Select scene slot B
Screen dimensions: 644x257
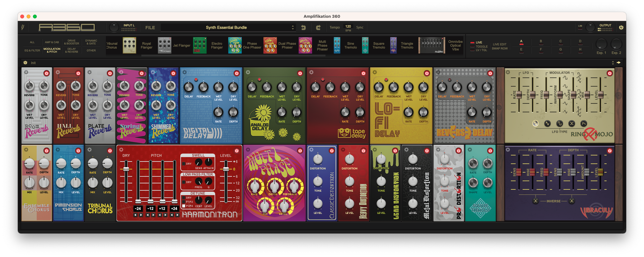click(541, 42)
